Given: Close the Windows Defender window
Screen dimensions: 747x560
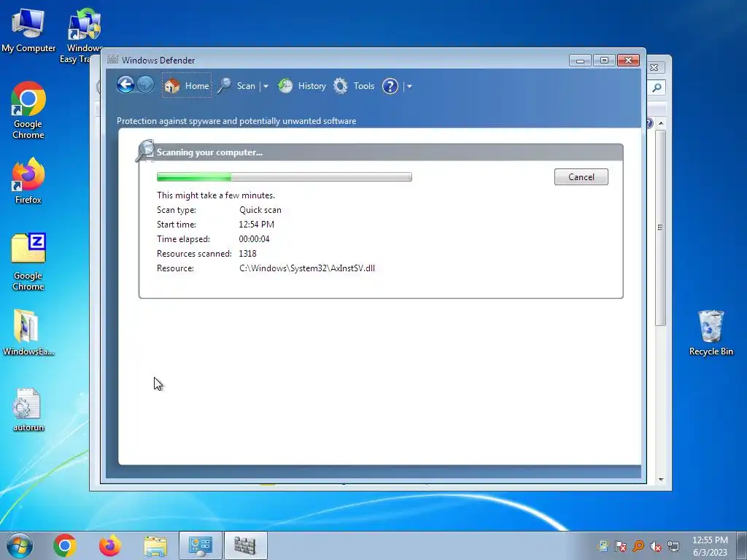Looking at the screenshot, I should pos(628,60).
